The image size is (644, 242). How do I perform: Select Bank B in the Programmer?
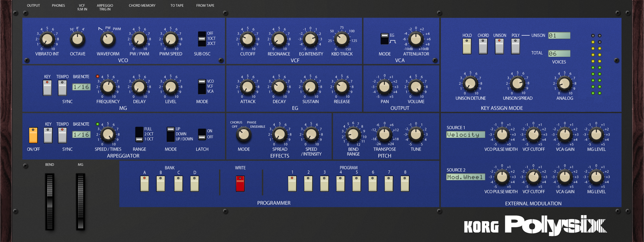161,184
